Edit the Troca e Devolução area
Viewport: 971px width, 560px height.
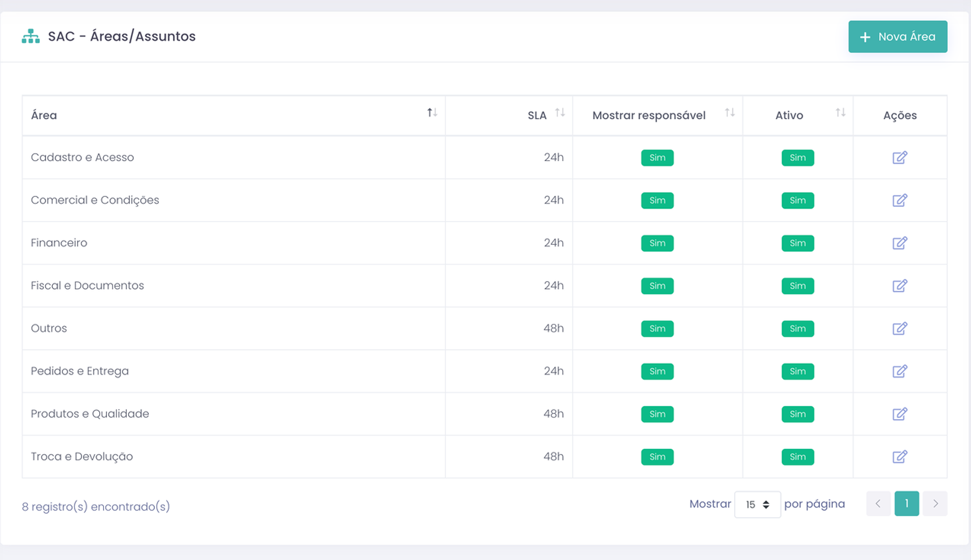900,456
